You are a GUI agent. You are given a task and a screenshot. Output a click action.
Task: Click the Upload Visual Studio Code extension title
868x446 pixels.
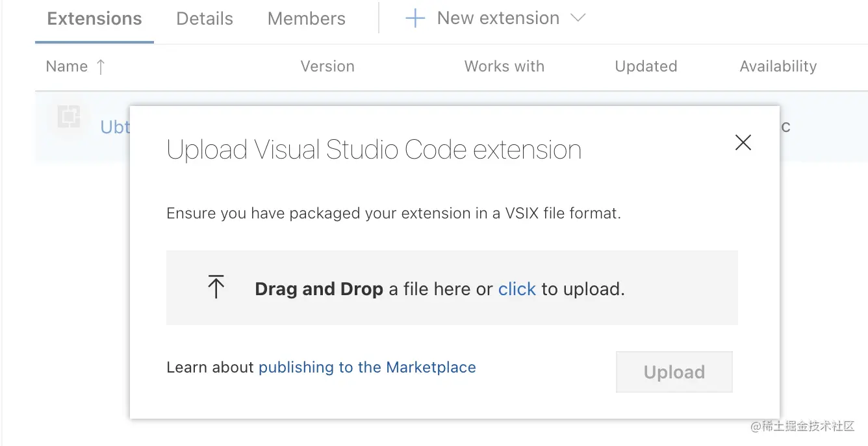pyautogui.click(x=374, y=150)
